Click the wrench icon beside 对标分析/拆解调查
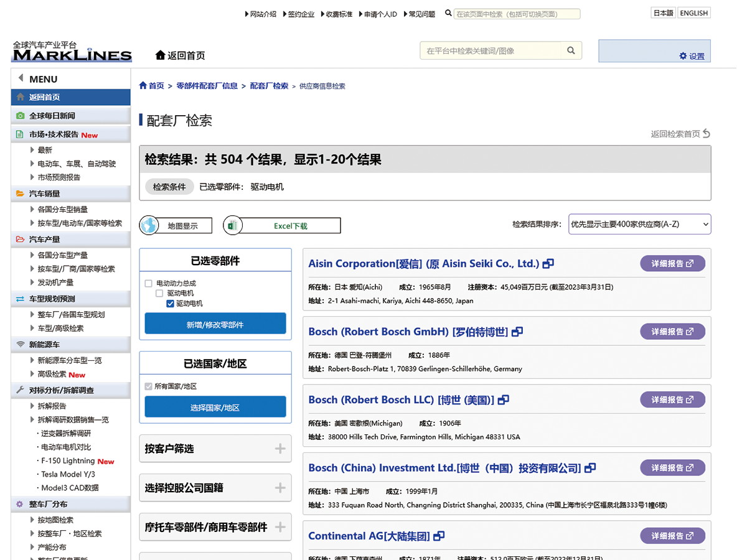The width and height of the screenshot is (747, 560). 21,390
